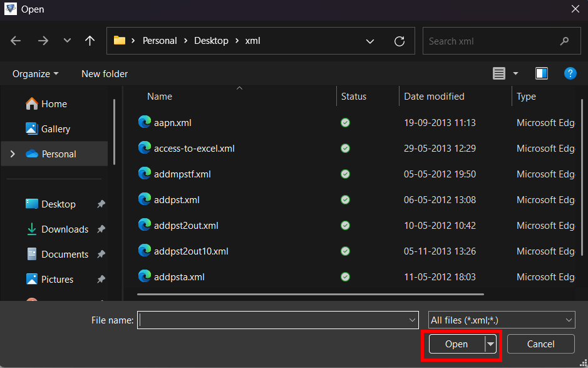Click the search magnifier icon
This screenshot has height=368, width=588.
tap(564, 41)
